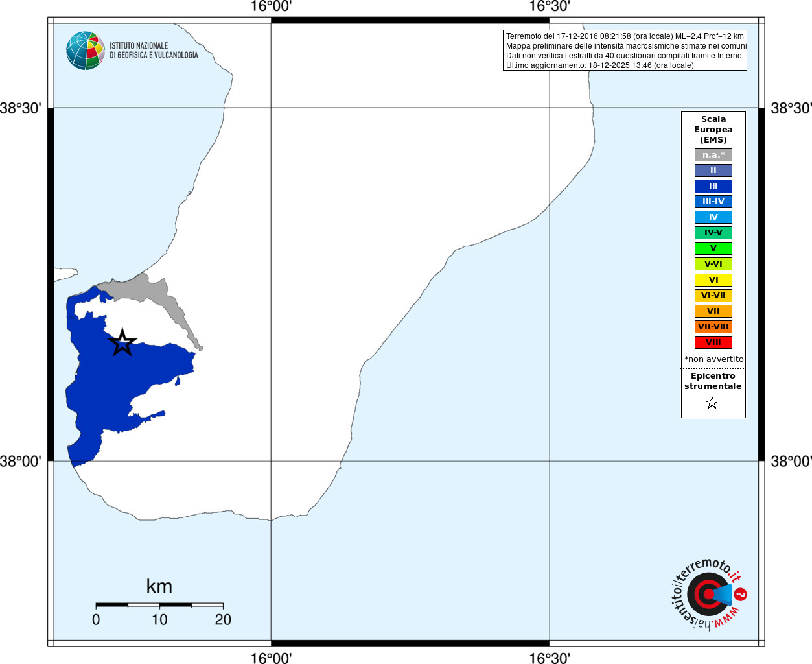The image size is (812, 664).
Task: Select the VIII red legend swatch
Action: (713, 342)
